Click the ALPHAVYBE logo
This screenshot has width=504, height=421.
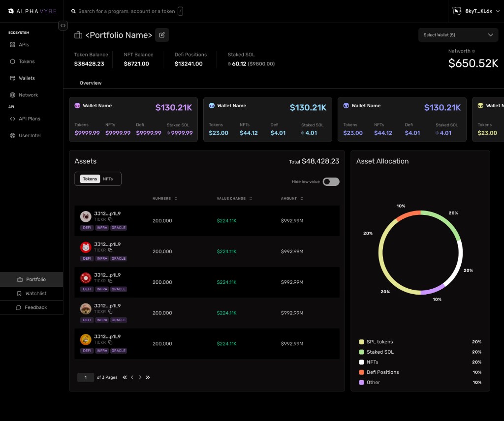31,11
